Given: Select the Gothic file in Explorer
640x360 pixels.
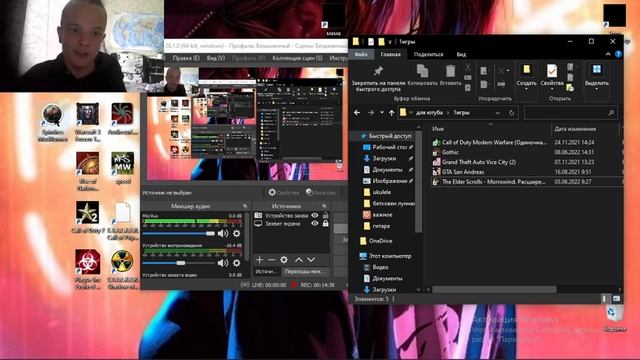Looking at the screenshot, I should pyautogui.click(x=450, y=152).
